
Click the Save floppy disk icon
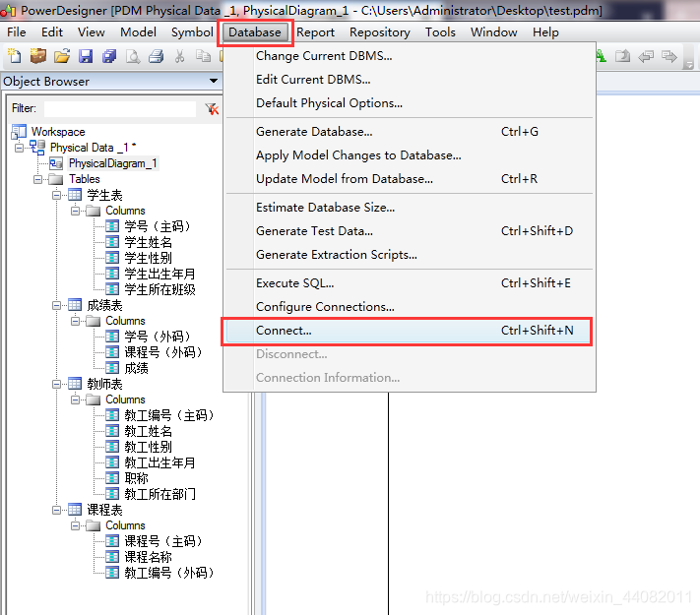[86, 56]
